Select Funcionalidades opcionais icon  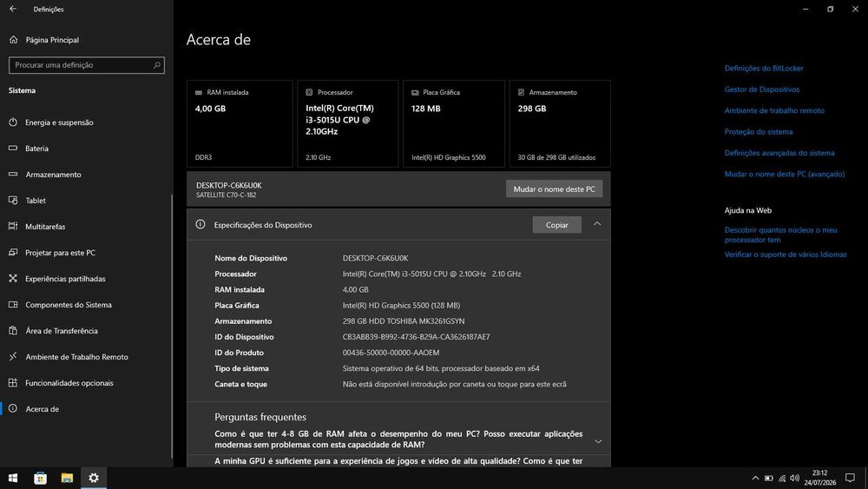point(13,383)
